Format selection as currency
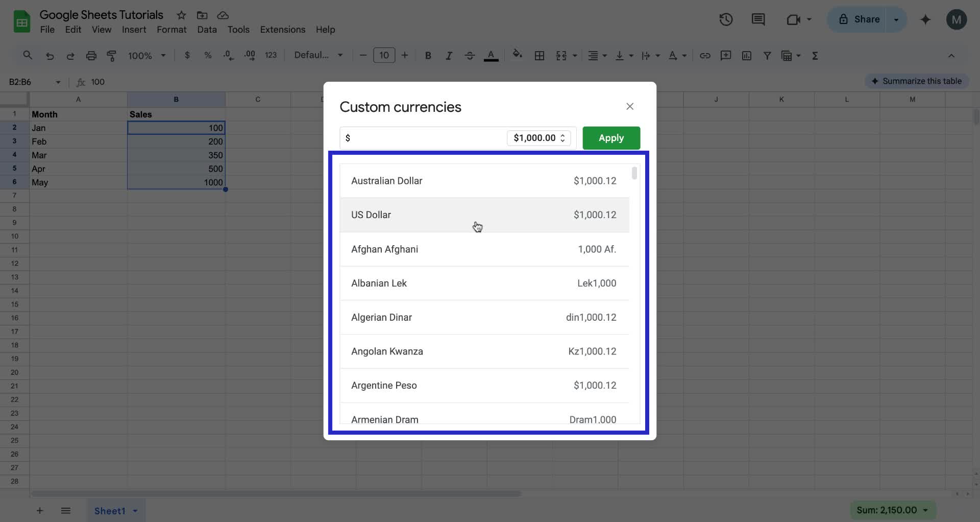Screen dimensions: 980x522 point(187,55)
